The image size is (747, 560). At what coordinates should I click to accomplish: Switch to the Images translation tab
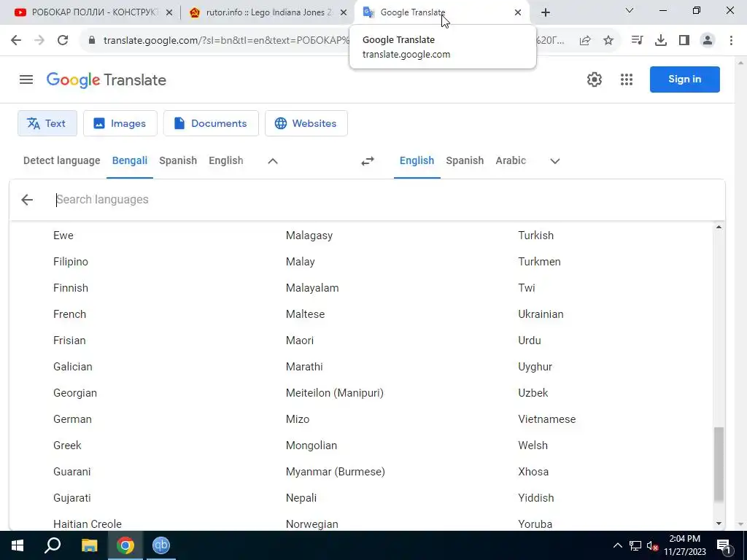coord(120,123)
